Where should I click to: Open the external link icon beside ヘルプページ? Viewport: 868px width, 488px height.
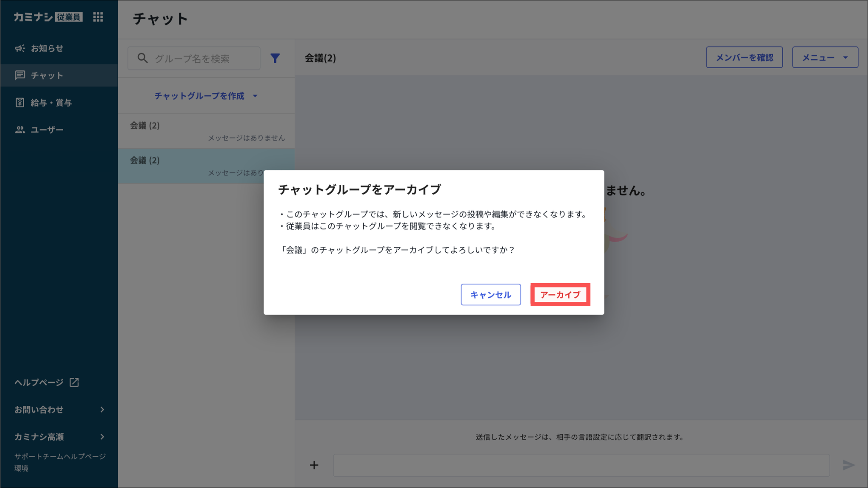coord(74,382)
